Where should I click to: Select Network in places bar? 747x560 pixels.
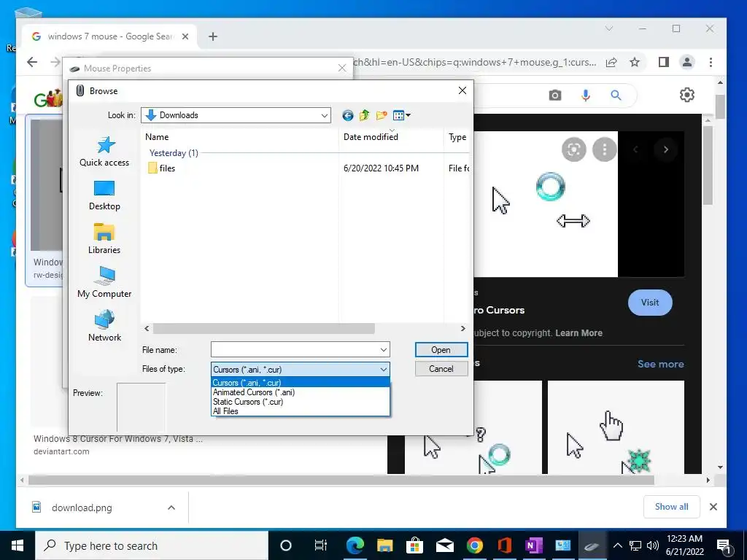[104, 327]
